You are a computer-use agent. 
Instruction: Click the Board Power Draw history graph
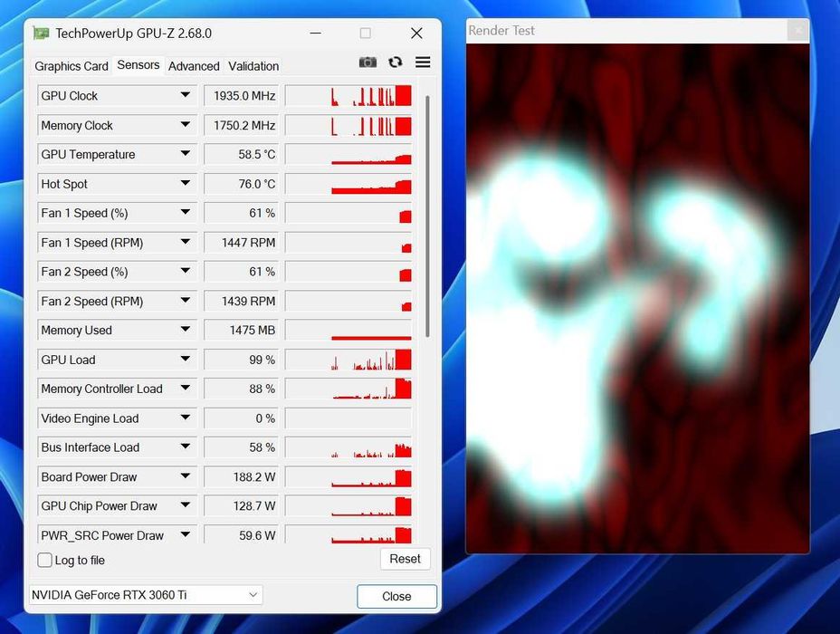[x=348, y=477]
